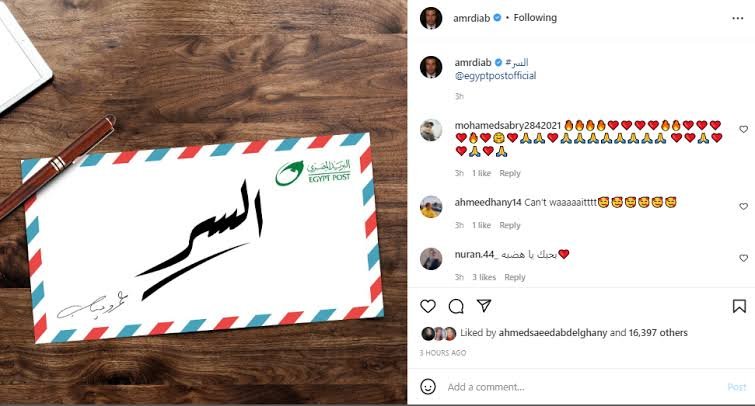Open mohamedsabry2842021 profile picture

(430, 130)
